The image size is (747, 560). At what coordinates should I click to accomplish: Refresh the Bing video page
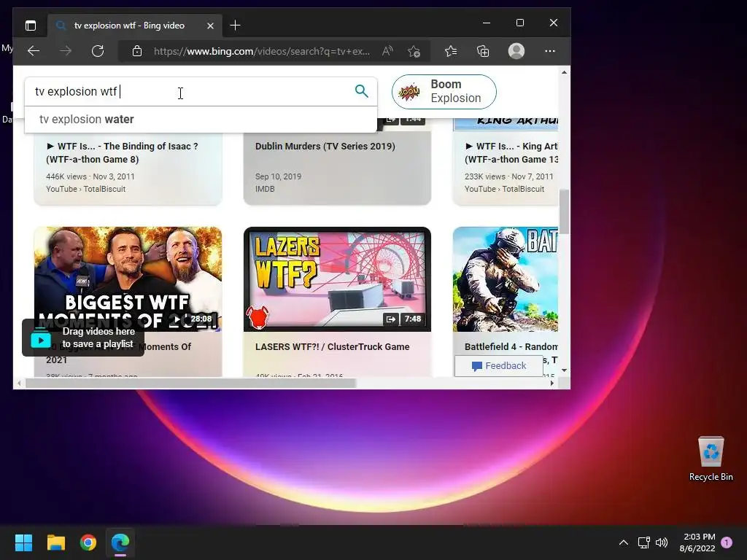98,51
